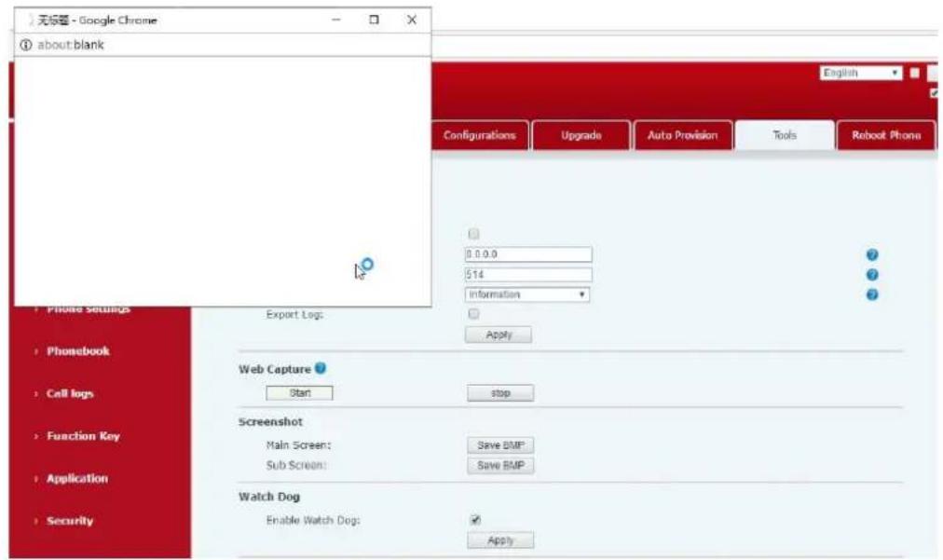Expand the Call logs sidebar section

click(70, 393)
